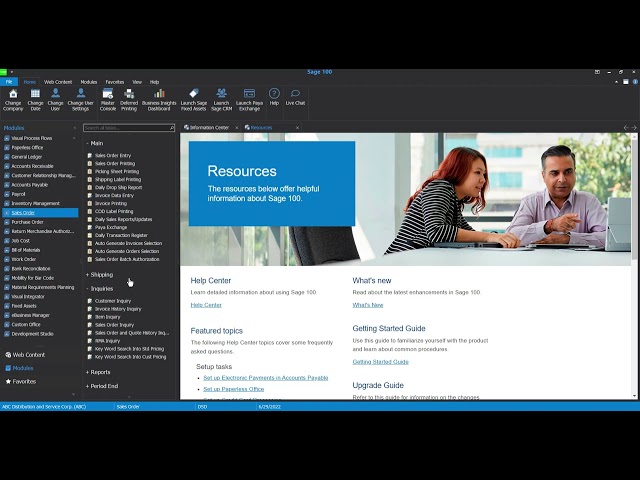Expand the Reports task group
The image size is (640, 480).
[x=100, y=372]
